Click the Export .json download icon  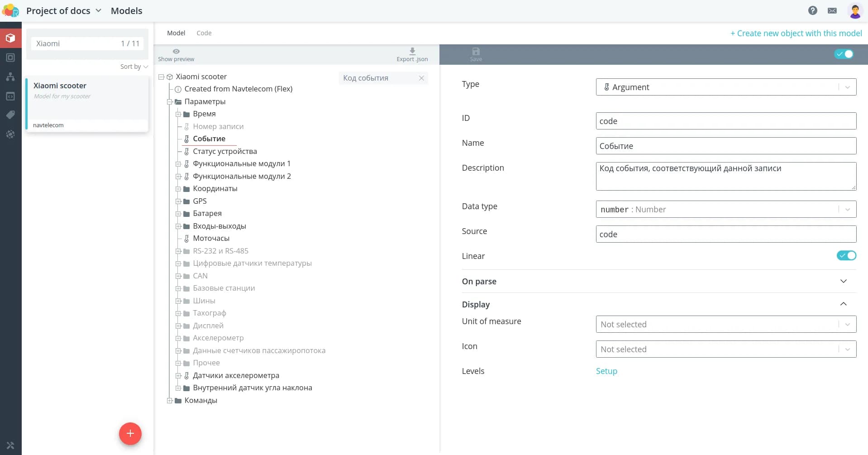(x=412, y=51)
